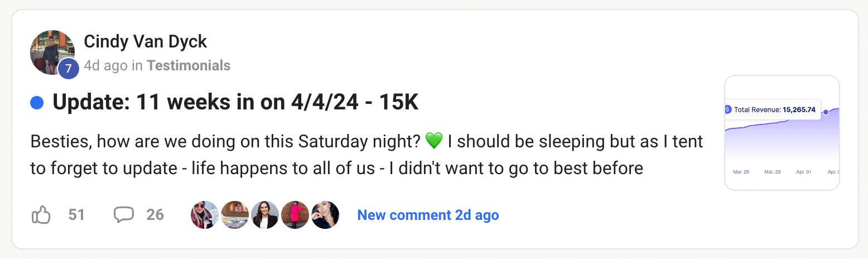Click the like count 51
The image size is (868, 259).
76,215
